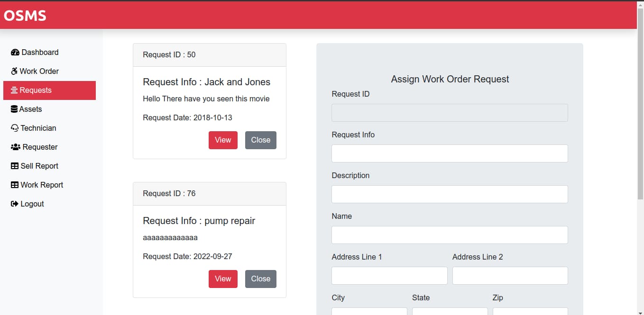Click inside the Description field
Image resolution: width=644 pixels, height=315 pixels.
coord(449,194)
